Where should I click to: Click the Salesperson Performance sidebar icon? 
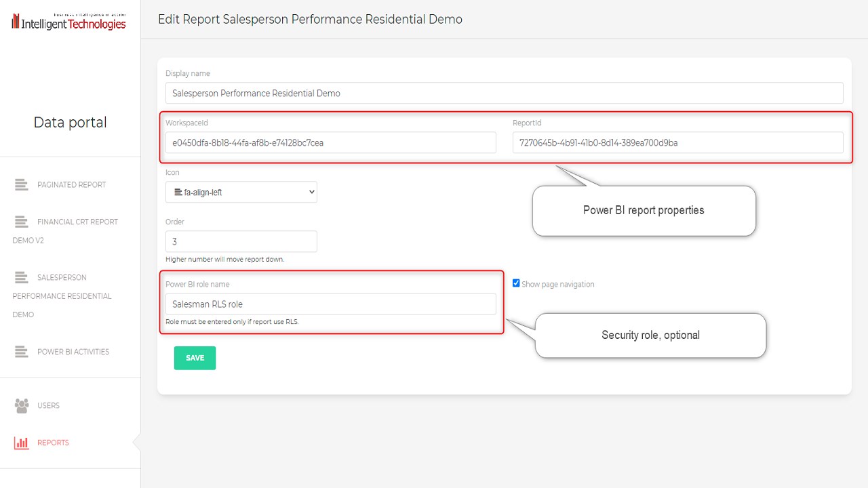click(x=22, y=277)
